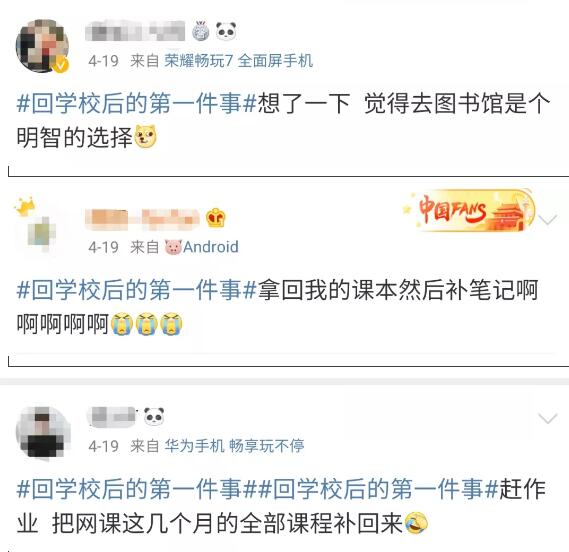Open hashtag #回学校后的第一件事# in first post
569x552 pixels.
click(137, 104)
